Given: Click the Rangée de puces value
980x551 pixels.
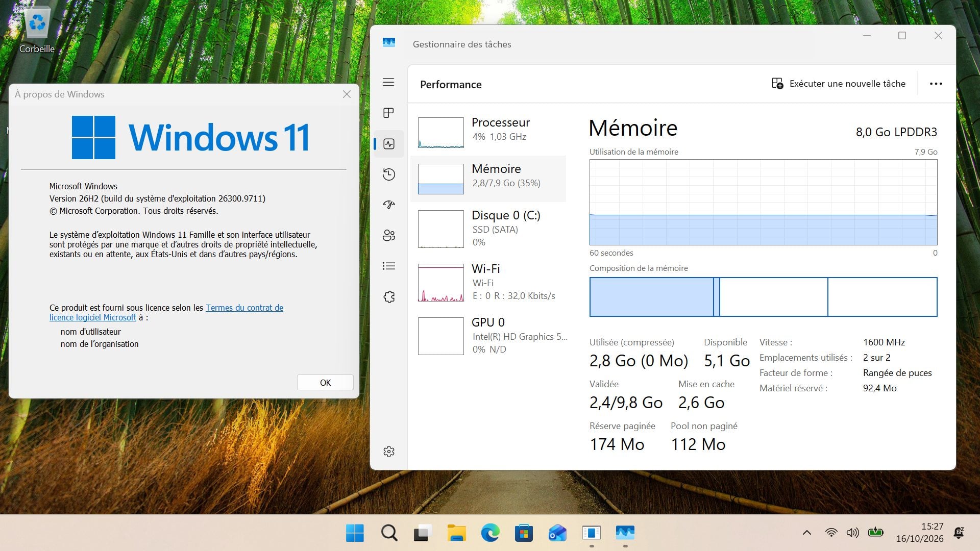Looking at the screenshot, I should [x=897, y=373].
